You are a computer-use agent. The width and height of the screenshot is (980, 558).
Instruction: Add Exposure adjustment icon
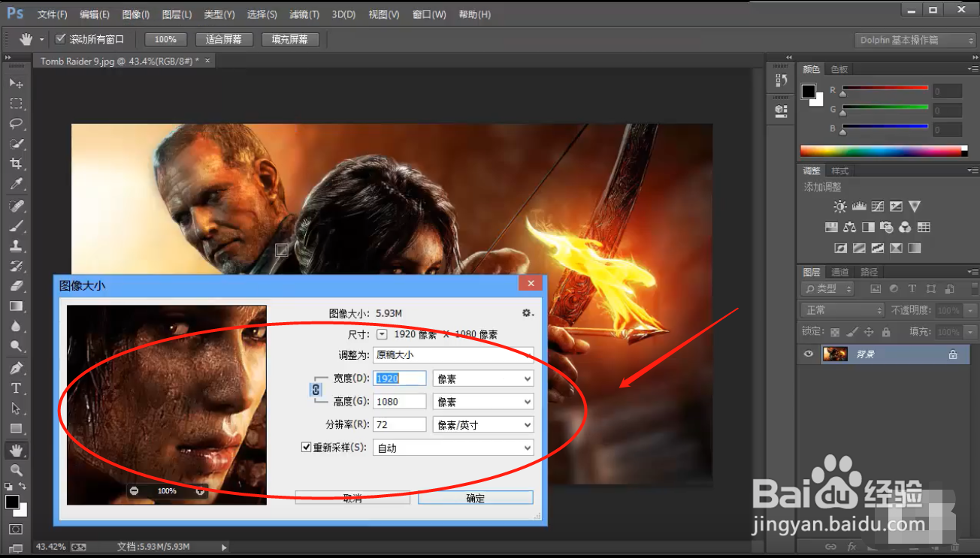pos(896,207)
